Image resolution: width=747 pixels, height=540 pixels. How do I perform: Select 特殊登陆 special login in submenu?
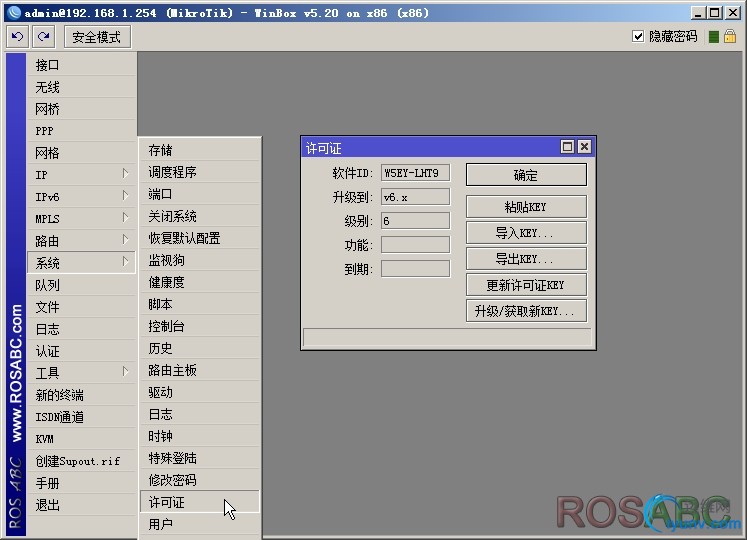coord(200,458)
